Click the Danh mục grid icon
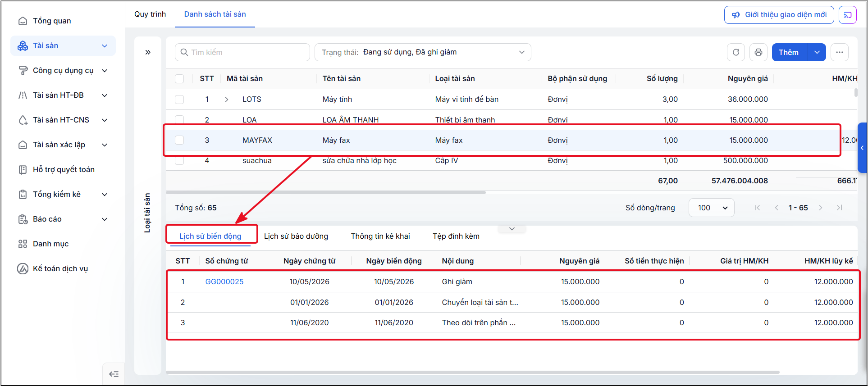 pyautogui.click(x=23, y=244)
